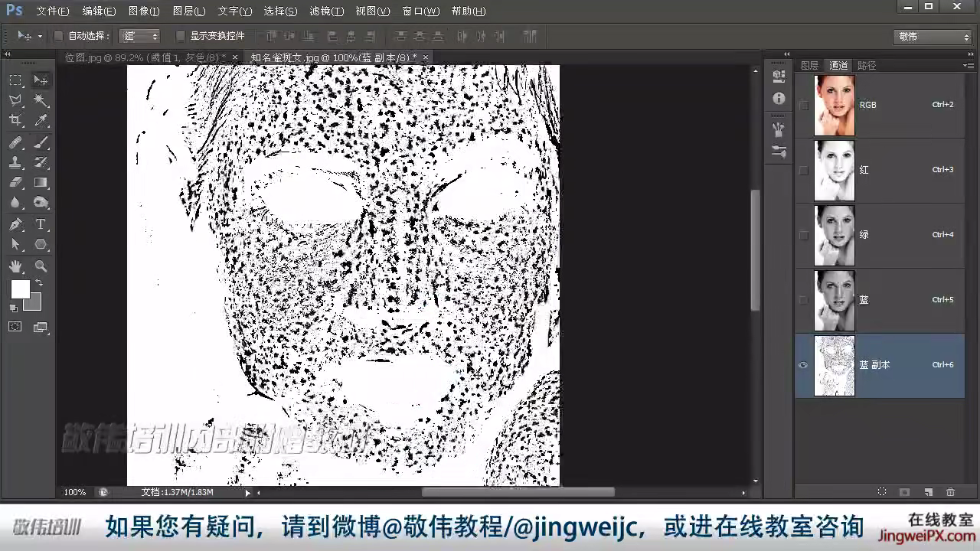Select the Brush tool
980x551 pixels.
[41, 142]
